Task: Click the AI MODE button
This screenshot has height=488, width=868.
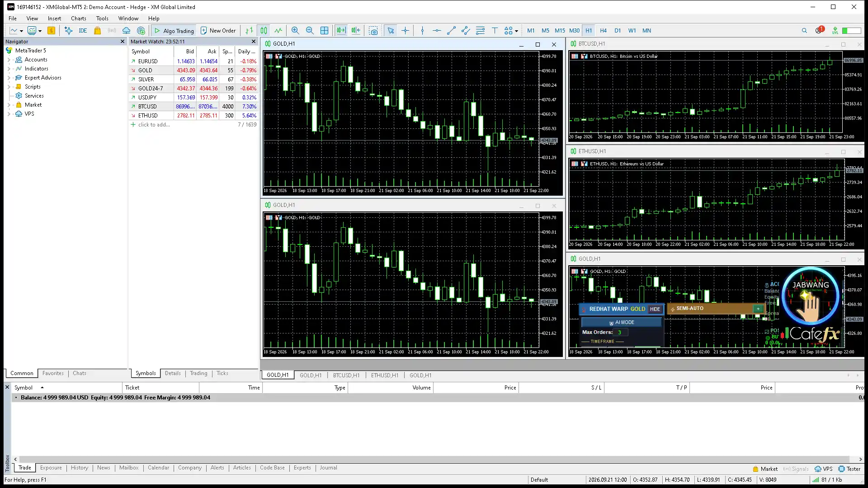Action: tap(621, 322)
